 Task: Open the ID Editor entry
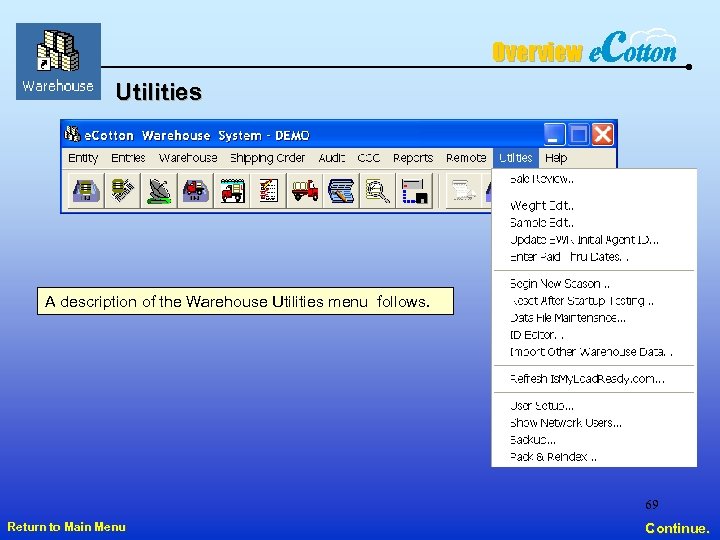click(537, 335)
